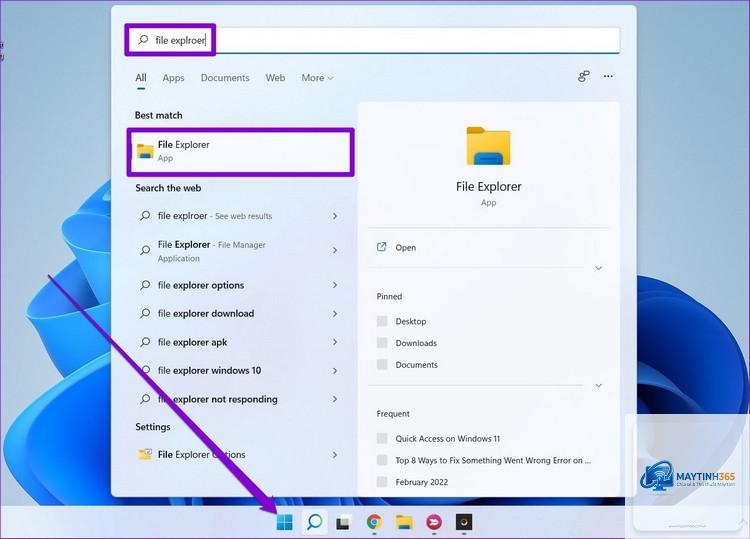This screenshot has height=539, width=750.
Task: Click the File Explorer folder icon in Best match
Action: click(x=144, y=151)
